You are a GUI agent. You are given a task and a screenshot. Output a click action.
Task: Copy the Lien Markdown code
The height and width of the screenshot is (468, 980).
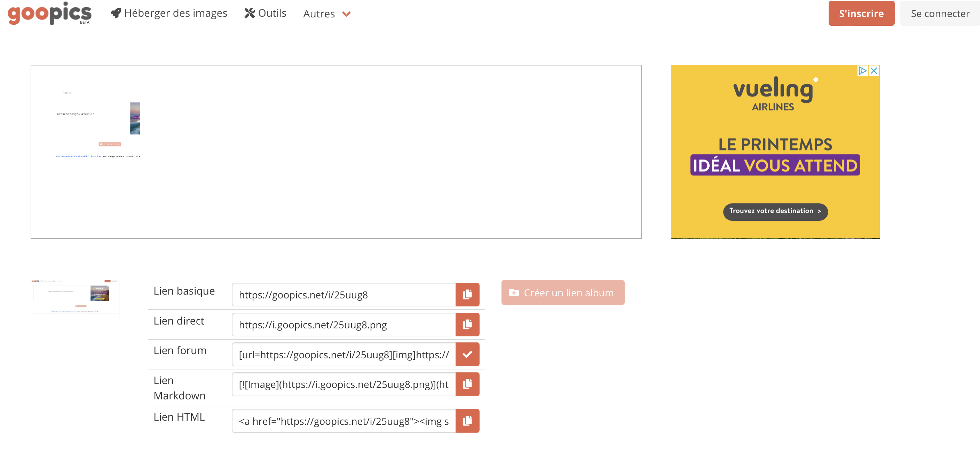tap(467, 384)
